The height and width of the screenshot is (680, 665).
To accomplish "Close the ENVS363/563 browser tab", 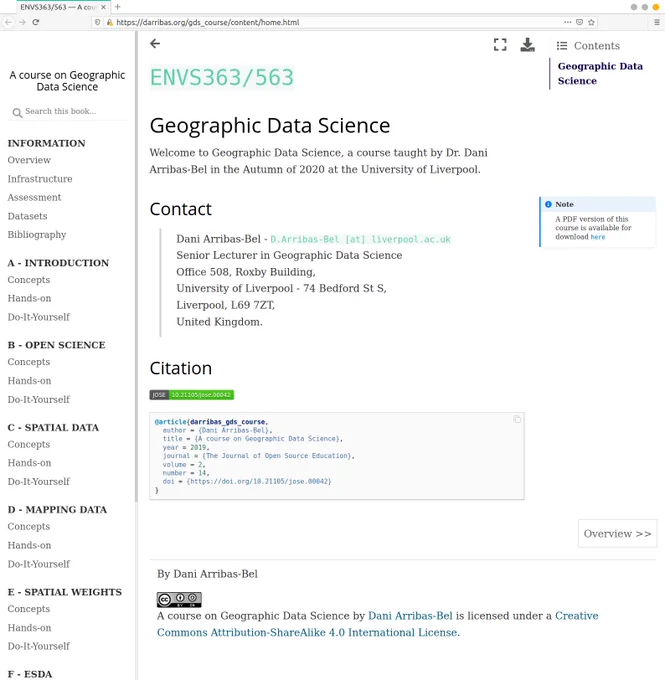I will coord(103,7).
